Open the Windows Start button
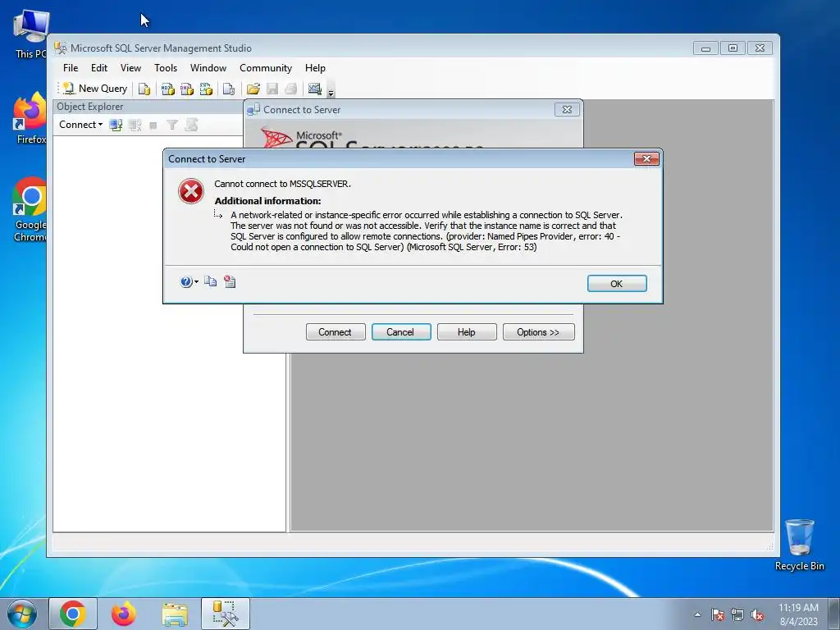 (22, 614)
